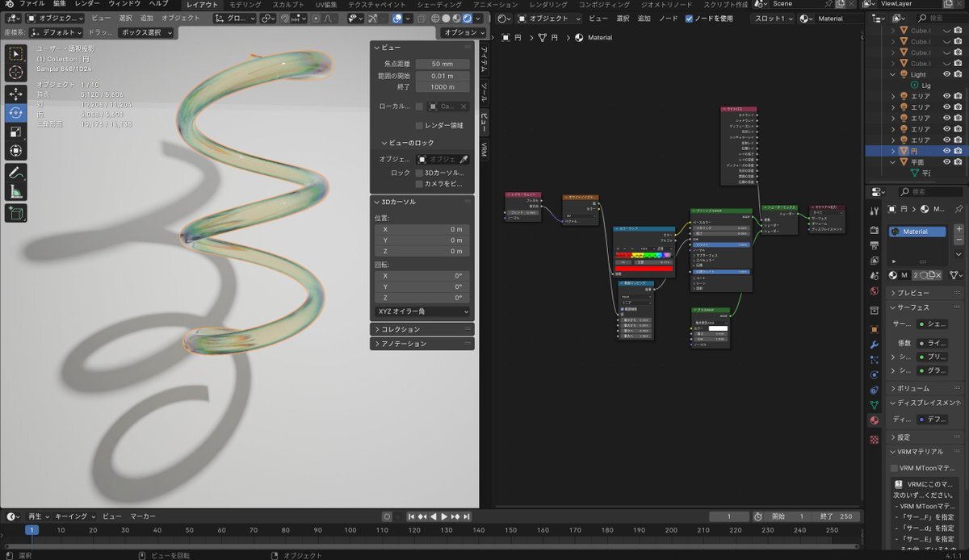Enable the レンダー領域 checkbox
The width and height of the screenshot is (969, 560).
pos(419,125)
